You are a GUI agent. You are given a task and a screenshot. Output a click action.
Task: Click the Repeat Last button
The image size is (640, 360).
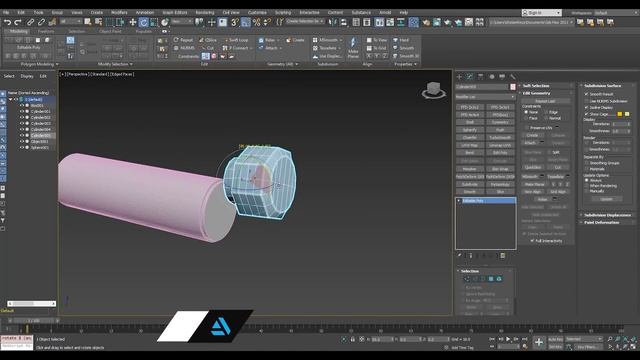pyautogui.click(x=545, y=101)
